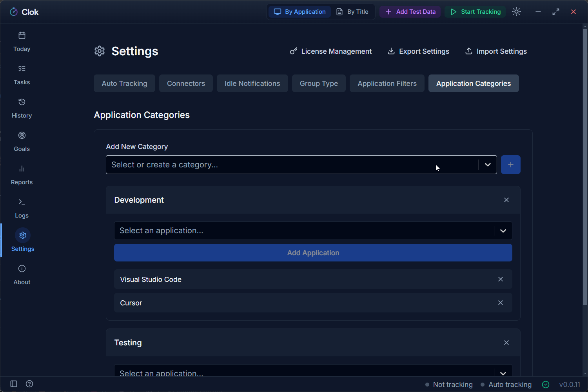Switch to the Auto Tracking tab
This screenshot has height=392, width=588.
[124, 83]
